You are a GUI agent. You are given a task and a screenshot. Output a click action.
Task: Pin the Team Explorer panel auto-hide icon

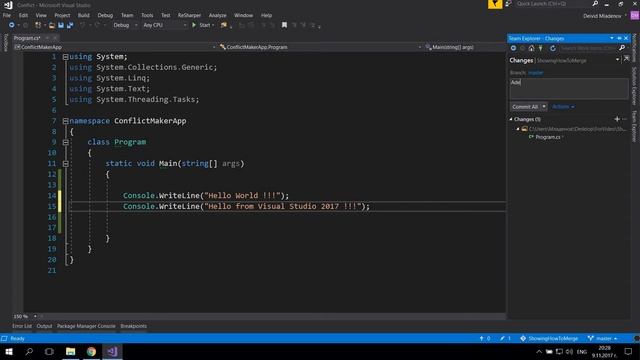[x=619, y=38]
